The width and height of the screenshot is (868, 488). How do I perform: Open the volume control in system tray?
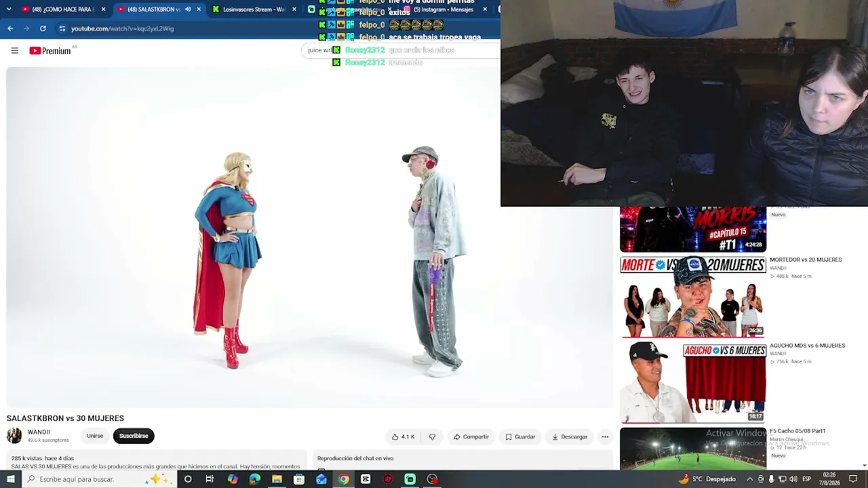coord(793,479)
